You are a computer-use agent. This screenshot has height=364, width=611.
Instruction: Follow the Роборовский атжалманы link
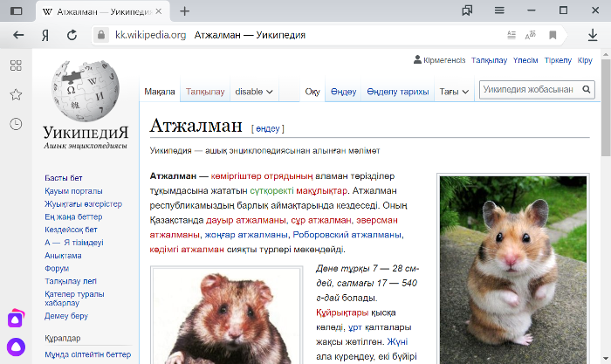(347, 235)
